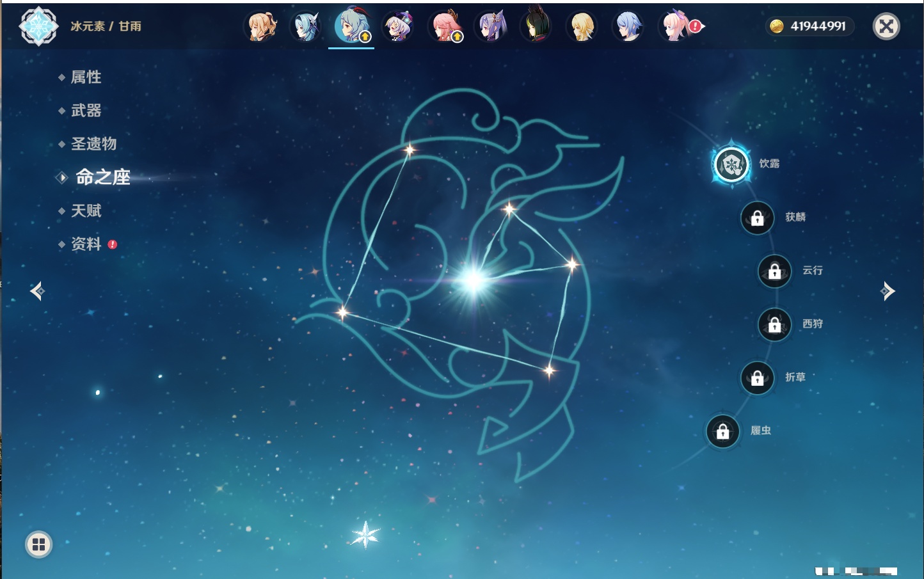Viewport: 924px width, 579px height.
Task: Open the four-square grid menu button
Action: click(x=39, y=544)
